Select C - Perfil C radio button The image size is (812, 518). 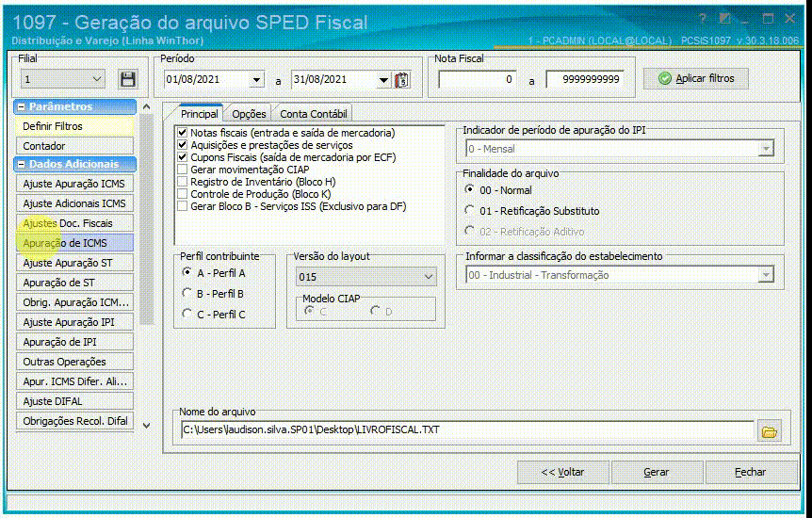(187, 314)
